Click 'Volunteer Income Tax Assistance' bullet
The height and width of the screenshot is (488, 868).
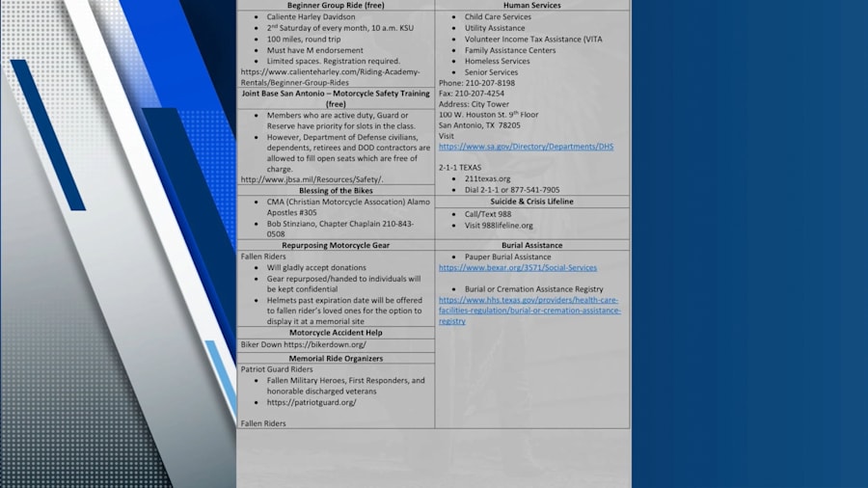pyautogui.click(x=533, y=40)
